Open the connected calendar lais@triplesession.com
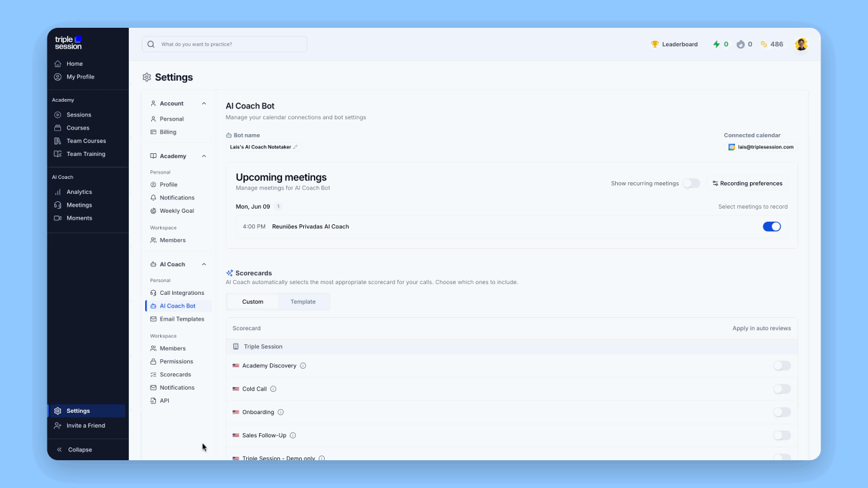 (x=761, y=147)
